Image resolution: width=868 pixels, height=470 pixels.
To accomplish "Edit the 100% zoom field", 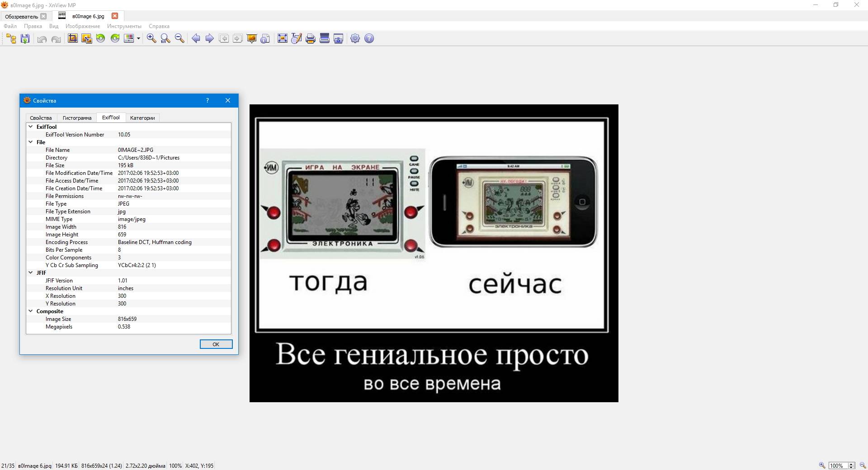I will tap(837, 465).
